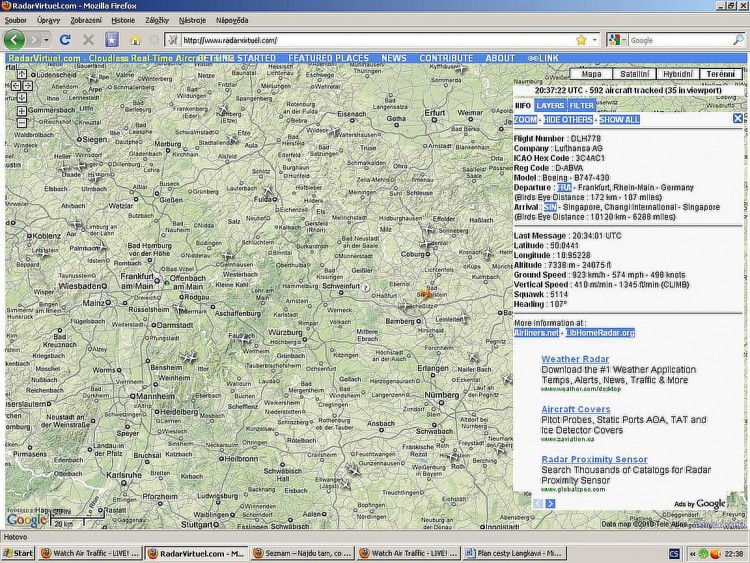Click FEATURED PLACES in site navigation
Image resolution: width=750 pixels, height=563 pixels.
[329, 58]
